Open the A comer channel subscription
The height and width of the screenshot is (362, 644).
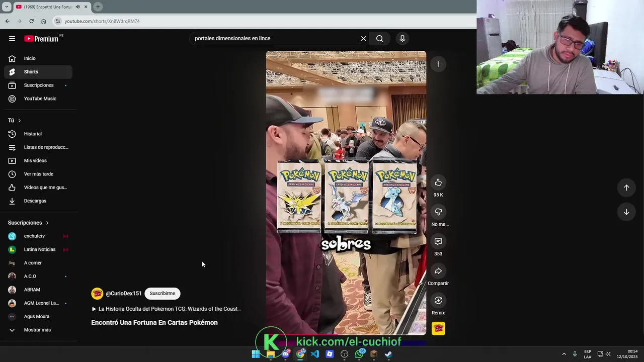38,263
